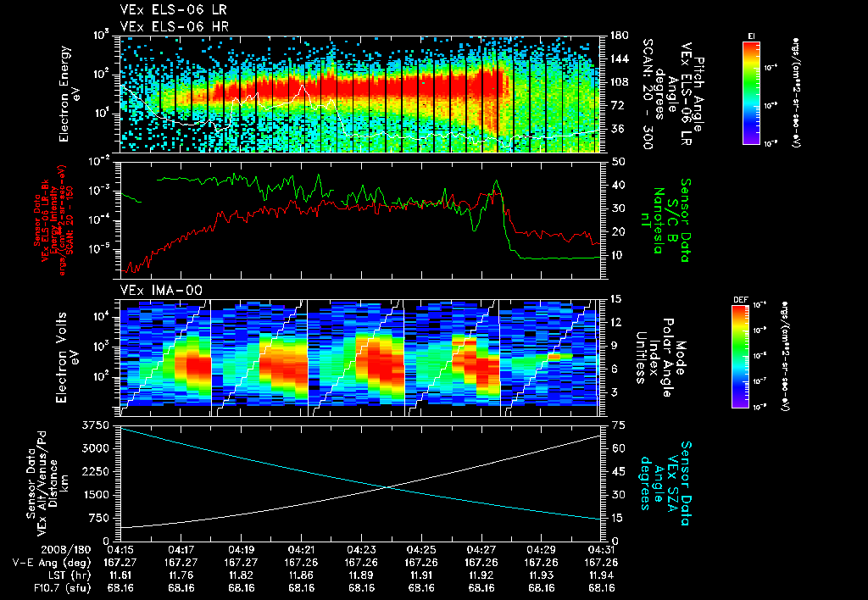
Task: Click the 68.16 F10.7 value under 04:23
Action: point(361,588)
